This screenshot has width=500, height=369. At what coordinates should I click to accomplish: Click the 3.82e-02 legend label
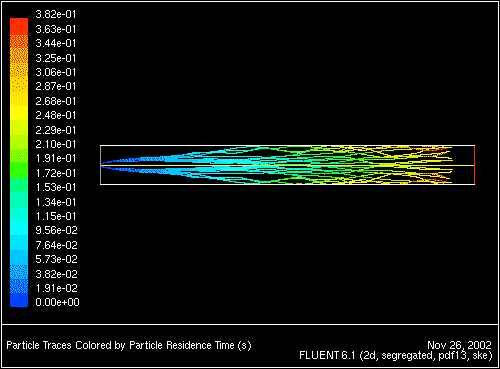point(56,274)
